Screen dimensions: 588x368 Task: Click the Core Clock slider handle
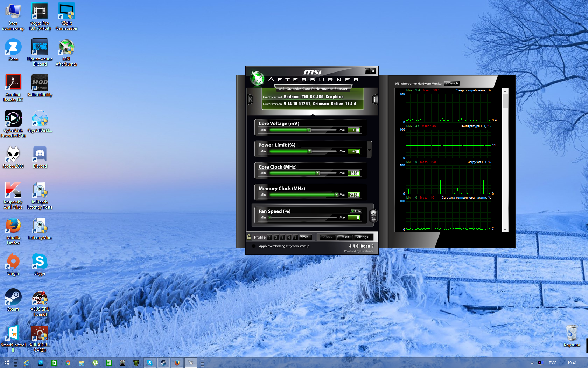coord(318,173)
